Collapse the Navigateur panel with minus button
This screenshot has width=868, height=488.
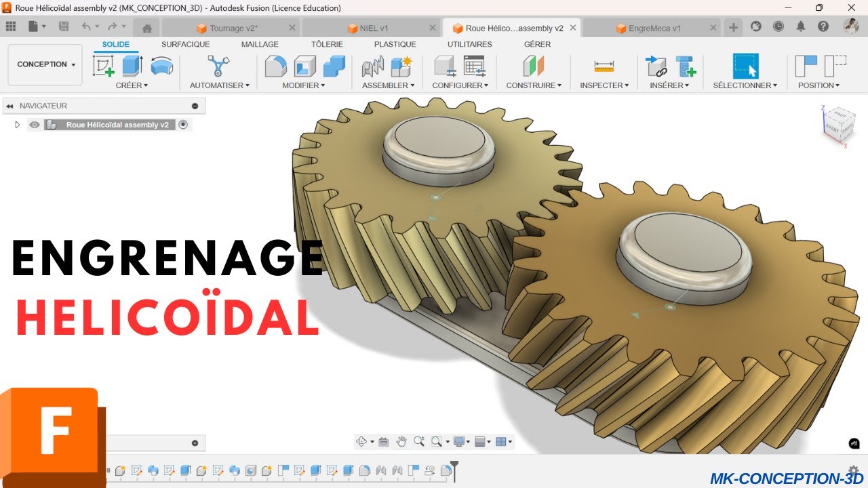pyautogui.click(x=195, y=106)
